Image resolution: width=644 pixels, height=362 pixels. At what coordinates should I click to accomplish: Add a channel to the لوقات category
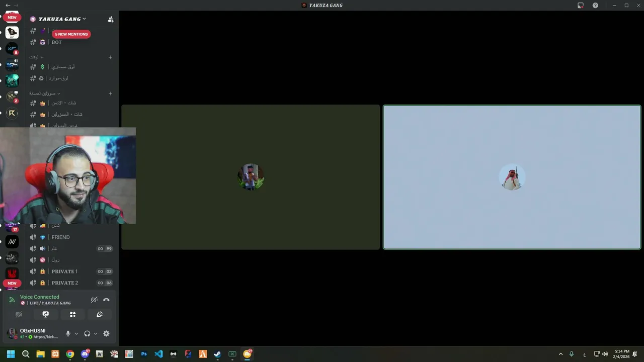tap(110, 57)
